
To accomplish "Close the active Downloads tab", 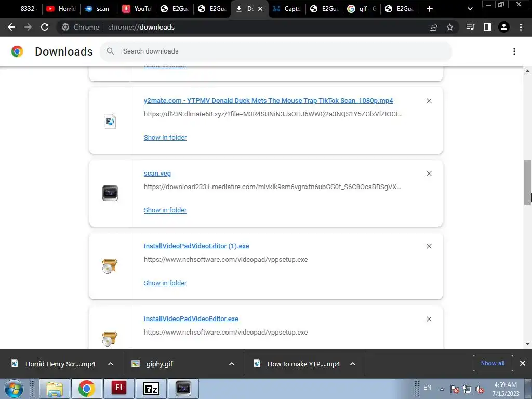I will (x=260, y=9).
